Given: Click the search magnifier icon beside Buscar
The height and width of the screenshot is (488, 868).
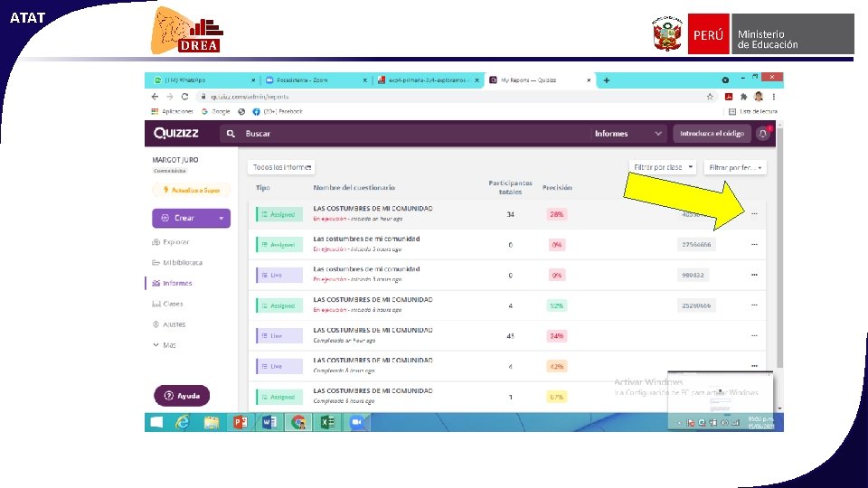Looking at the screenshot, I should pos(231,134).
